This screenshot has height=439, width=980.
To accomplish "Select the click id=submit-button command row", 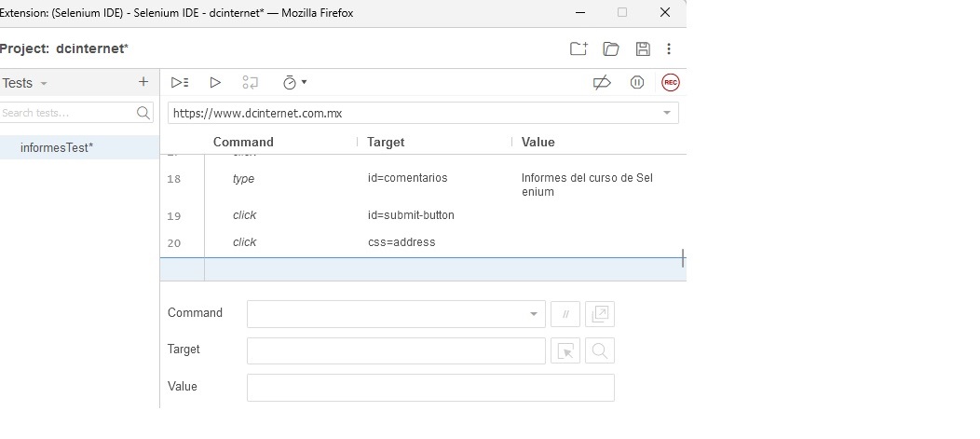I will [x=410, y=215].
